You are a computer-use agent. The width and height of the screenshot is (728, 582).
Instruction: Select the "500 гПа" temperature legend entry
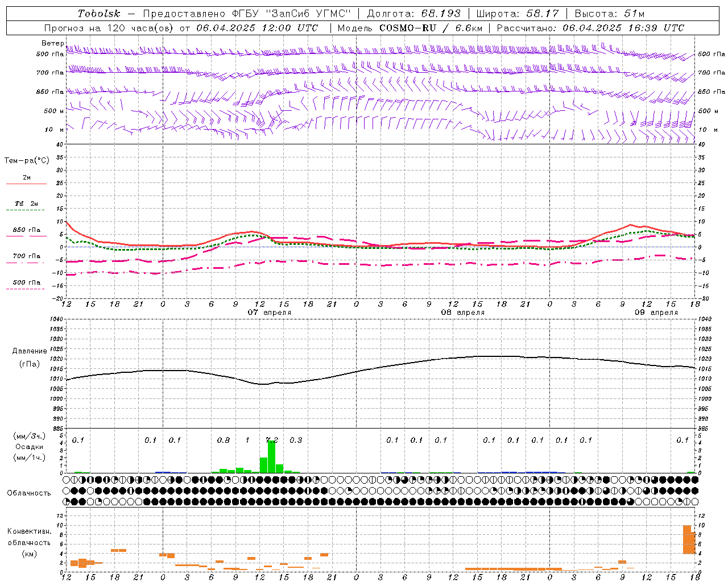click(27, 282)
